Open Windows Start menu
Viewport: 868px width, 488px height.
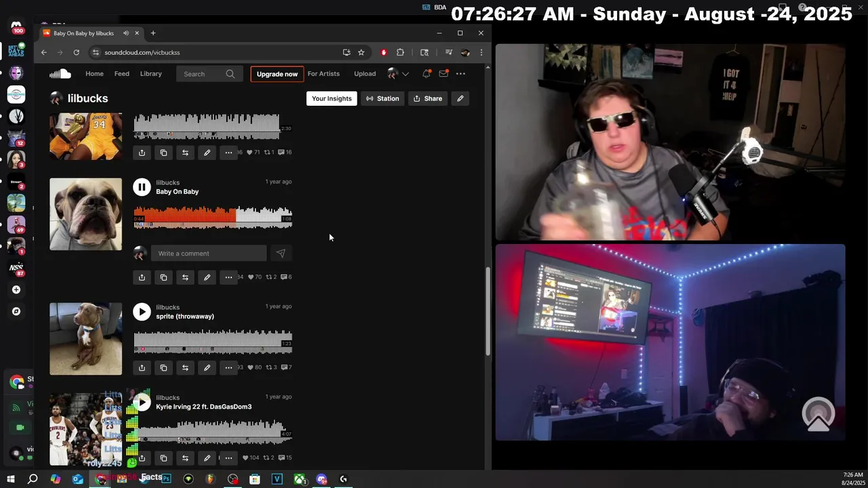pos(10,479)
